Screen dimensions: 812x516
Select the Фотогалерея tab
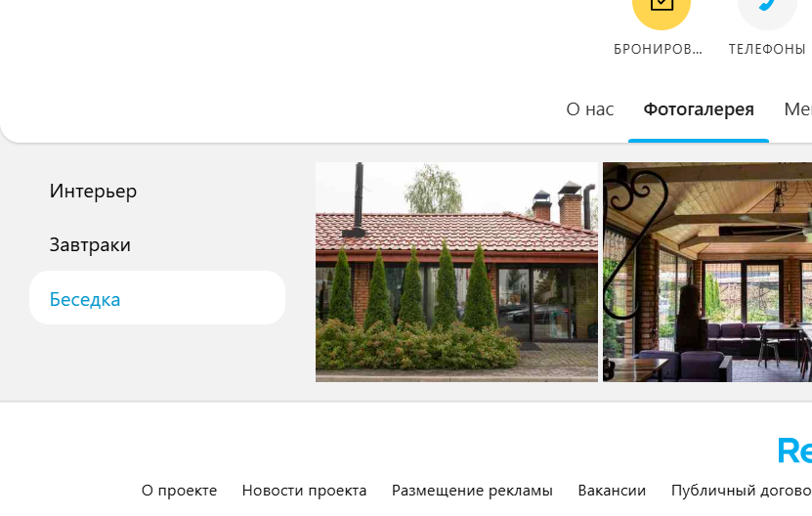coord(699,109)
